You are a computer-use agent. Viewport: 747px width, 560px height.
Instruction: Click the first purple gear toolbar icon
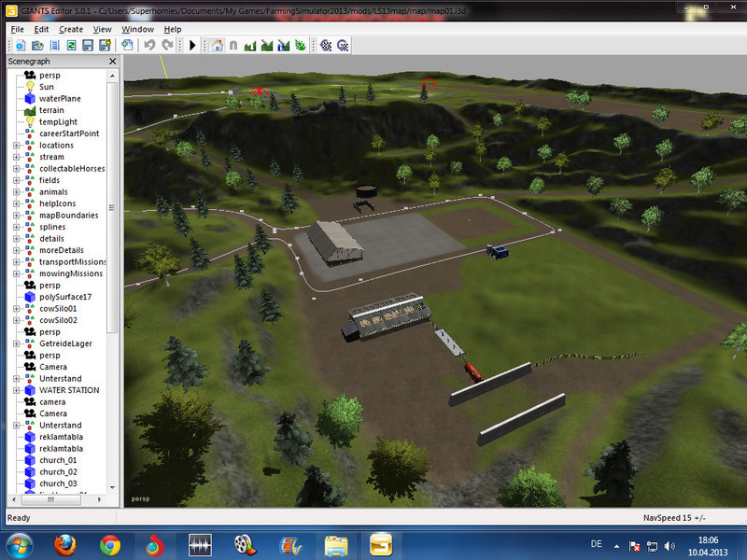click(326, 46)
